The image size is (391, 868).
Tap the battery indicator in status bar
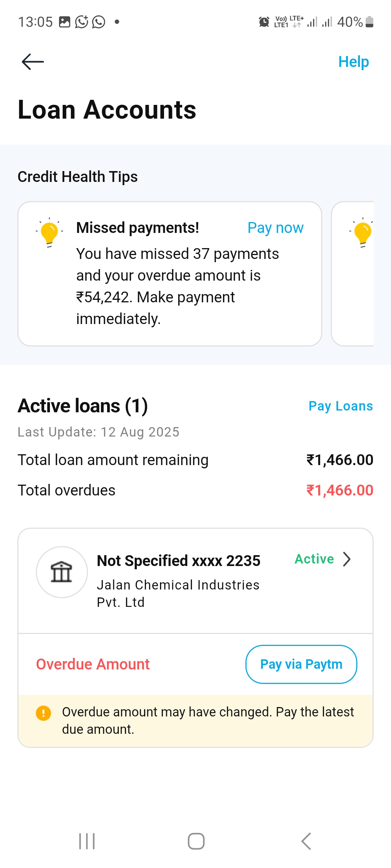(369, 22)
